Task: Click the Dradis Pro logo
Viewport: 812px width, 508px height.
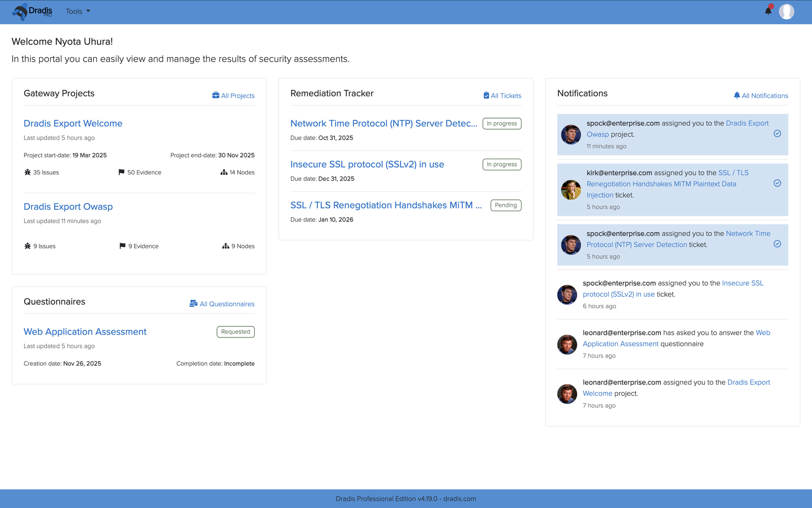Action: click(32, 11)
